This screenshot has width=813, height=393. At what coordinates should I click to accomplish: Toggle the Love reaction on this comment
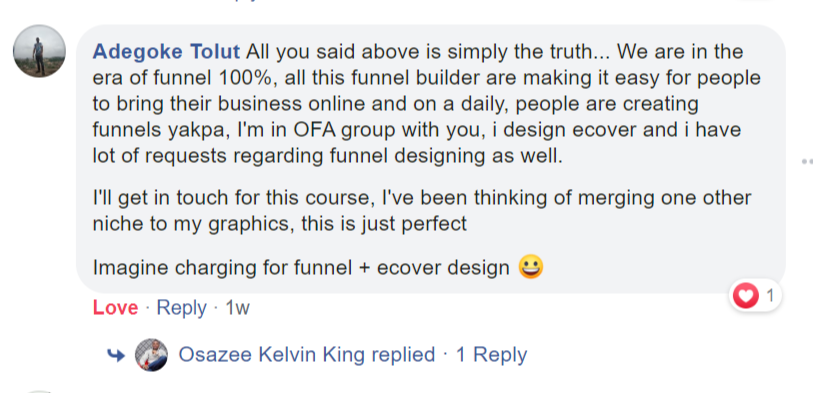[x=115, y=308]
